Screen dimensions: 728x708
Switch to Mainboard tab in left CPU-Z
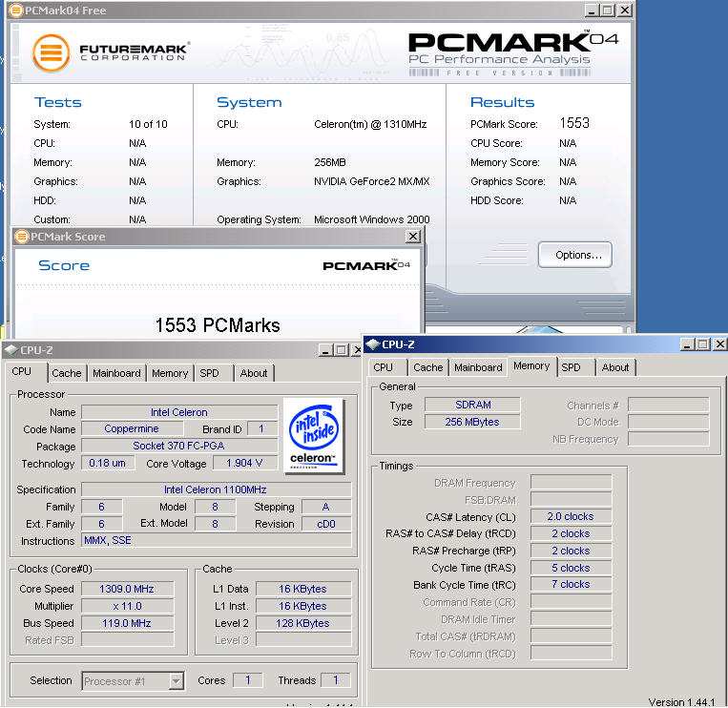click(116, 373)
